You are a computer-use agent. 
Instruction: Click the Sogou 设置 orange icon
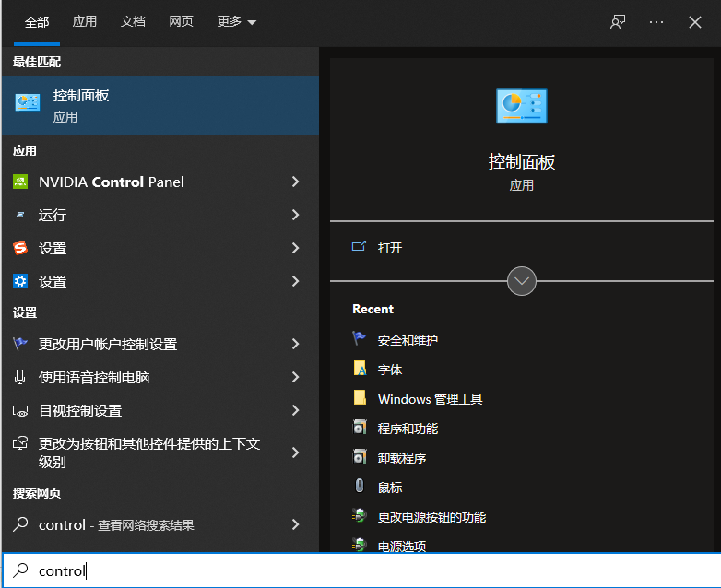(x=20, y=248)
